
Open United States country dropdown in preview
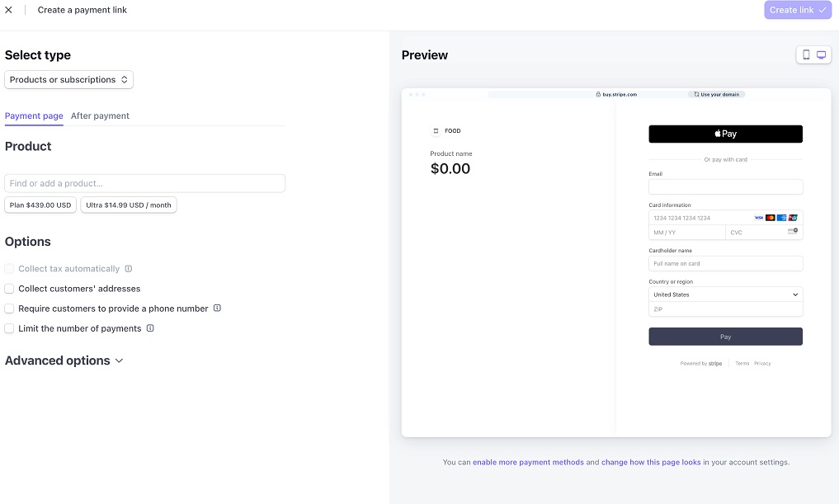coord(725,294)
